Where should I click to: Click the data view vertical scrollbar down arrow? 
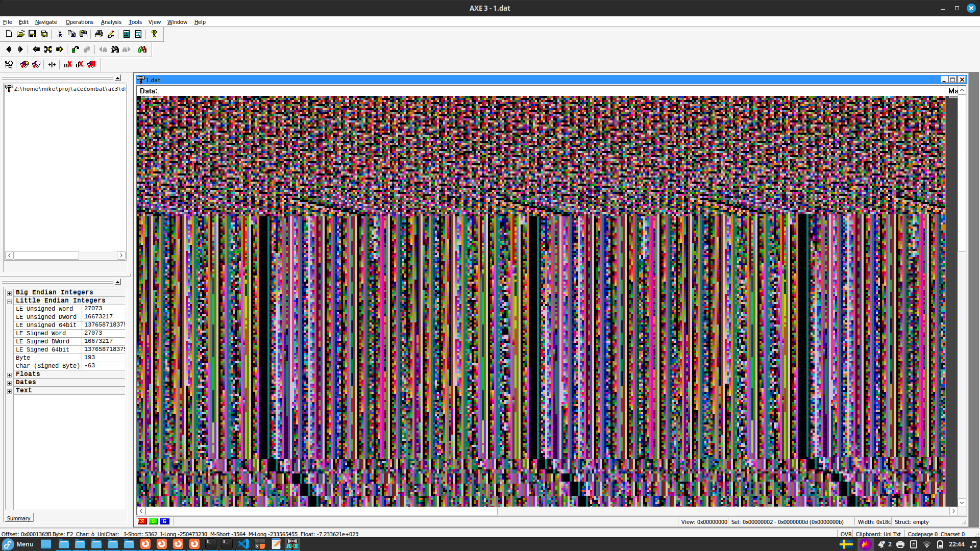962,503
